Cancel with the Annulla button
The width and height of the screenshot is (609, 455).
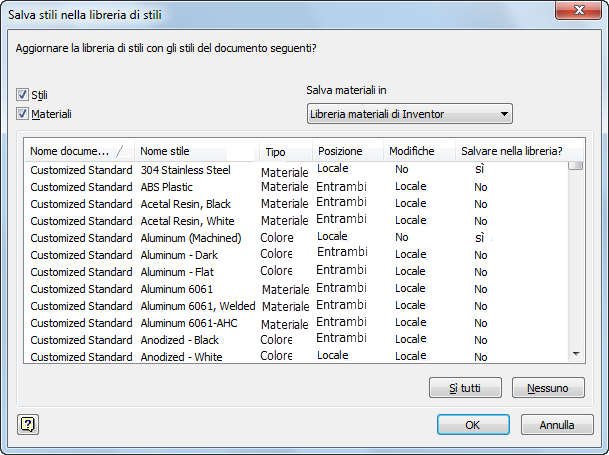pos(557,424)
